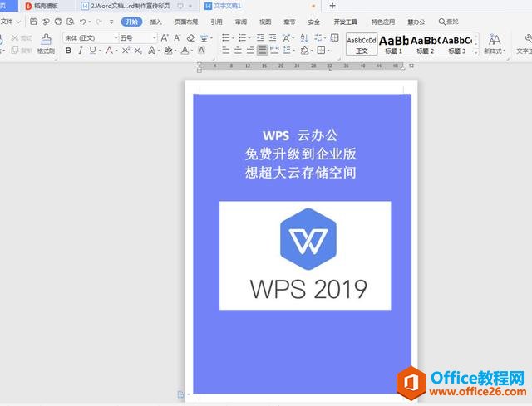Expand the styles gallery more arrow

476,51
